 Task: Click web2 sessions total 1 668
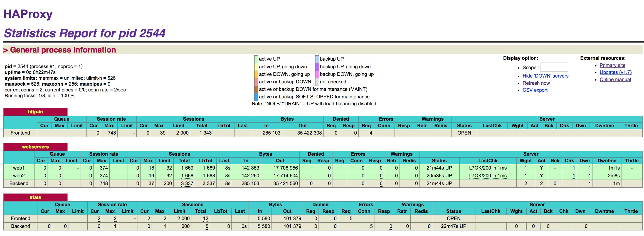click(187, 176)
